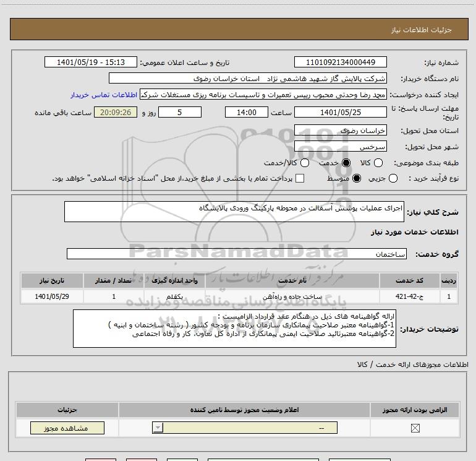Click service name cell ساخت جاده و راه‌آهن
Viewport: 476px width, 461px height.
(x=292, y=296)
